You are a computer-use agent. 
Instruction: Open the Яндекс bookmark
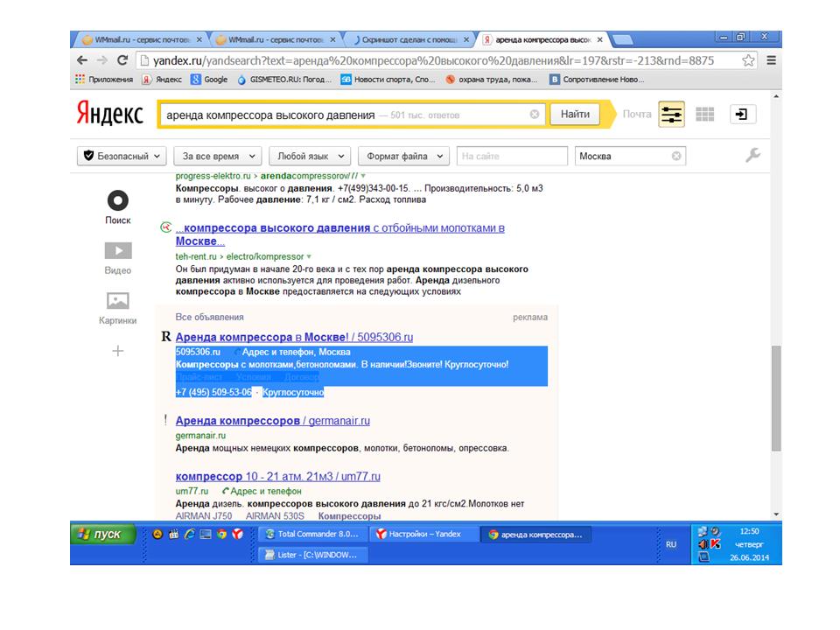[x=163, y=80]
